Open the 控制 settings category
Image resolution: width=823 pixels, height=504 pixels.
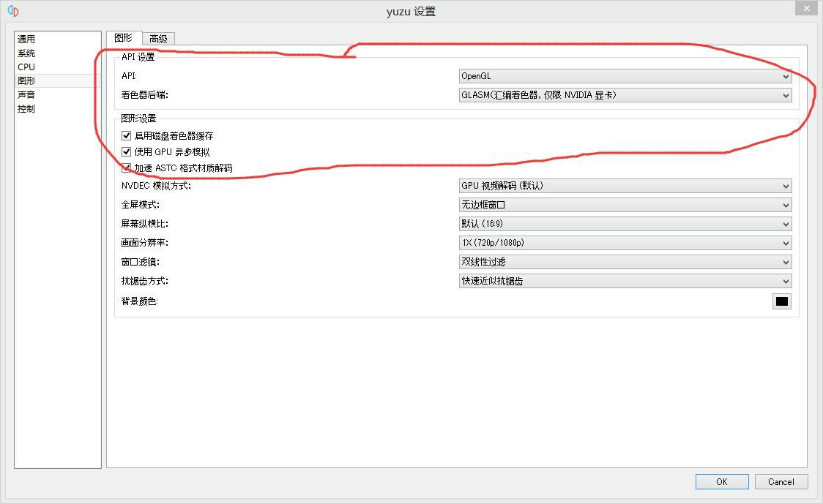pos(26,109)
